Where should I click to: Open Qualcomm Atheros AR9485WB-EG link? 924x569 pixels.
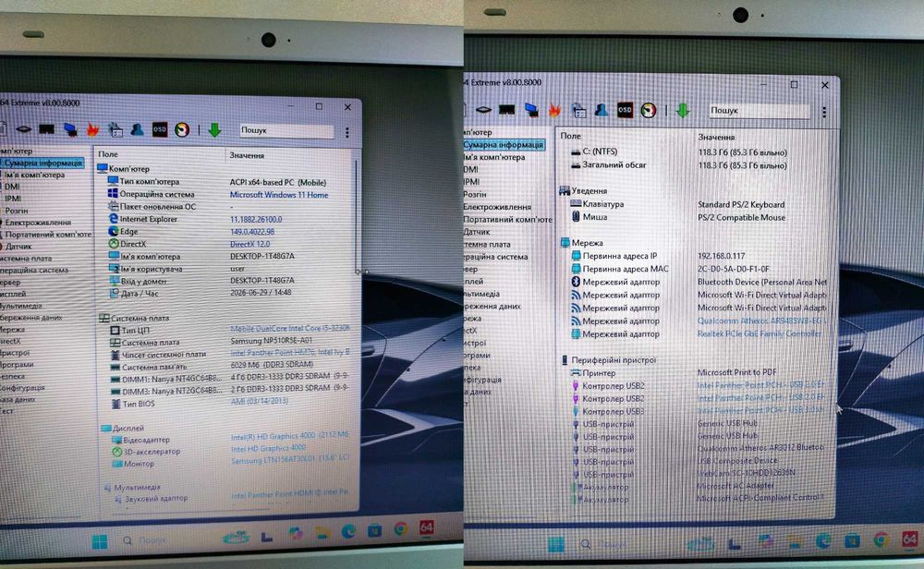(x=760, y=321)
